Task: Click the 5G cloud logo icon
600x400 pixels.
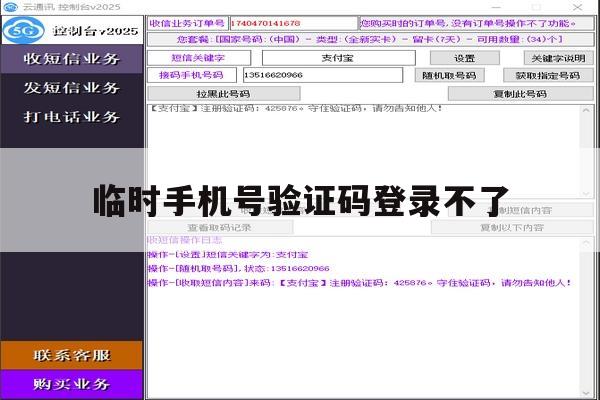Action: click(24, 30)
